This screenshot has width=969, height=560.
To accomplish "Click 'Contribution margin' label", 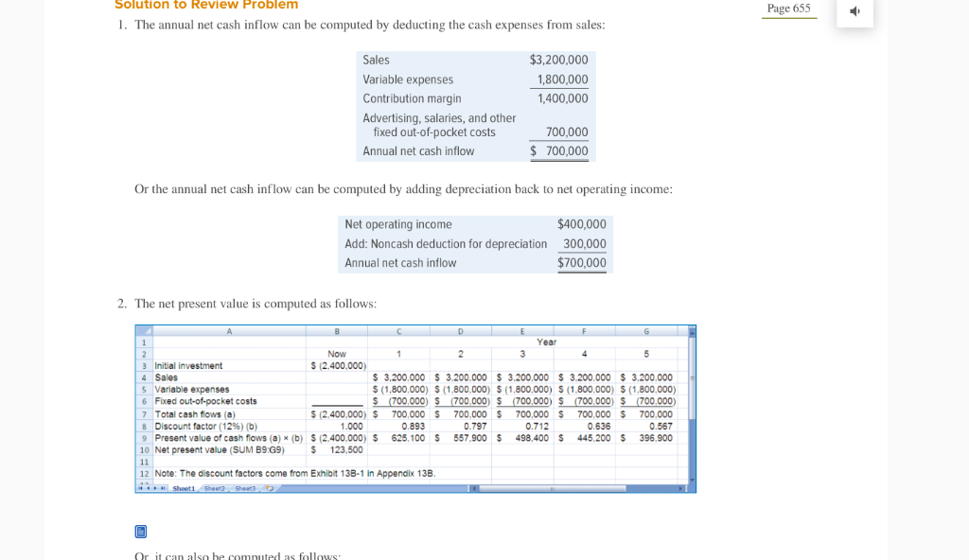I will (x=412, y=99).
